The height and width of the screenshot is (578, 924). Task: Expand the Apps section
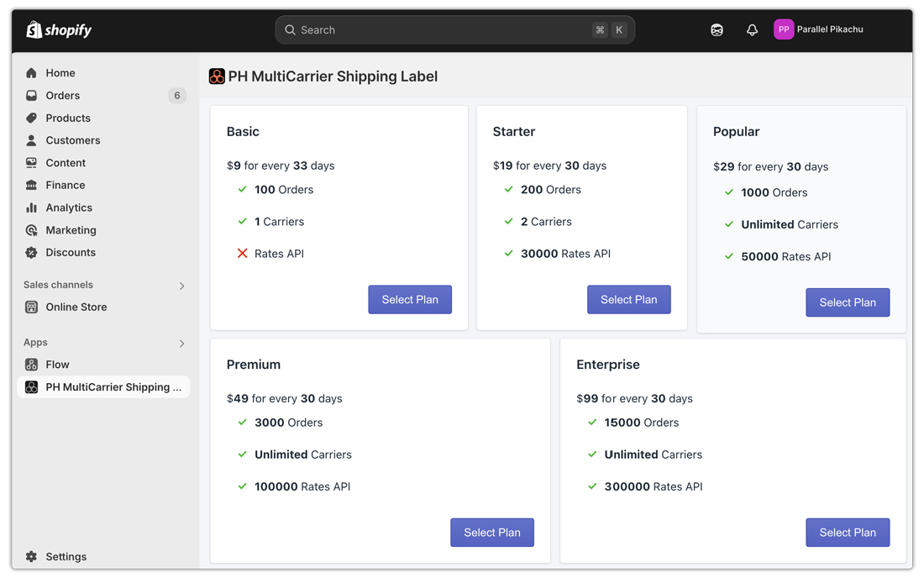[182, 344]
